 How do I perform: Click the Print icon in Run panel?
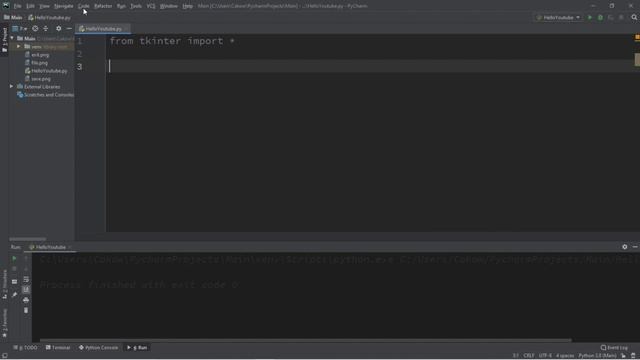click(26, 300)
